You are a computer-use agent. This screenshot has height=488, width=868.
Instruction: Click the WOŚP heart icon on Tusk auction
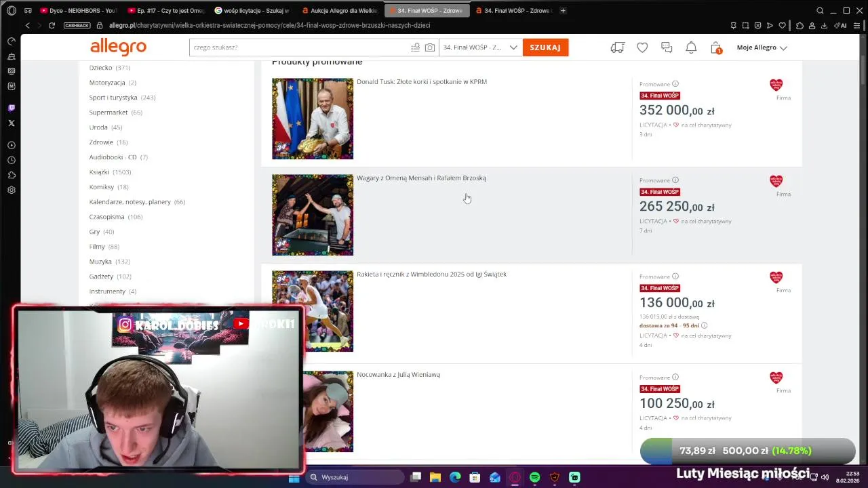(776, 85)
